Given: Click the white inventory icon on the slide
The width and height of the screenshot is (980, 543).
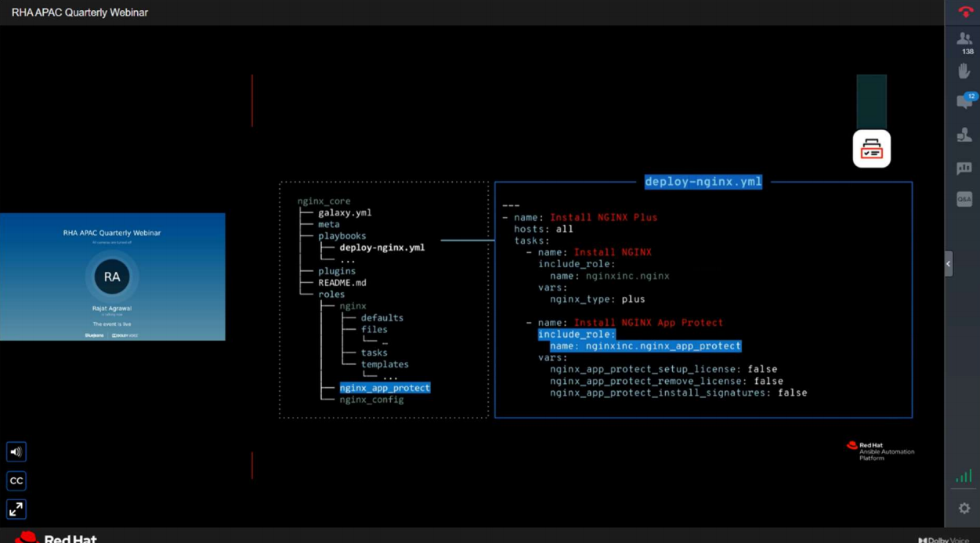Looking at the screenshot, I should pos(872,149).
